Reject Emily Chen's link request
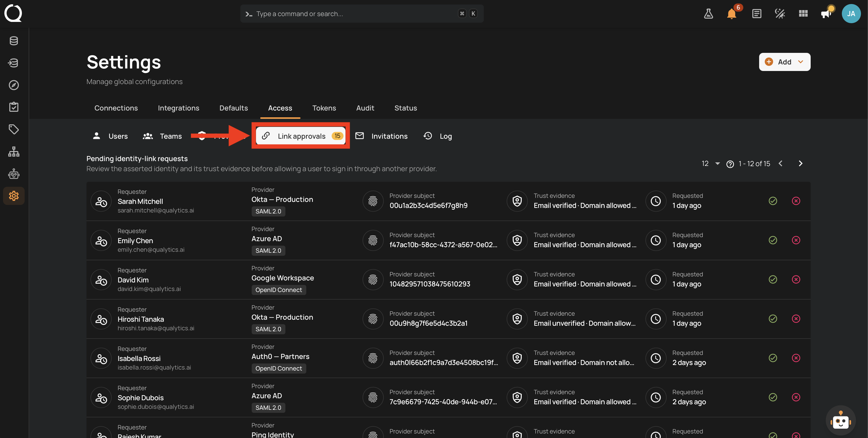The image size is (868, 438). (796, 240)
